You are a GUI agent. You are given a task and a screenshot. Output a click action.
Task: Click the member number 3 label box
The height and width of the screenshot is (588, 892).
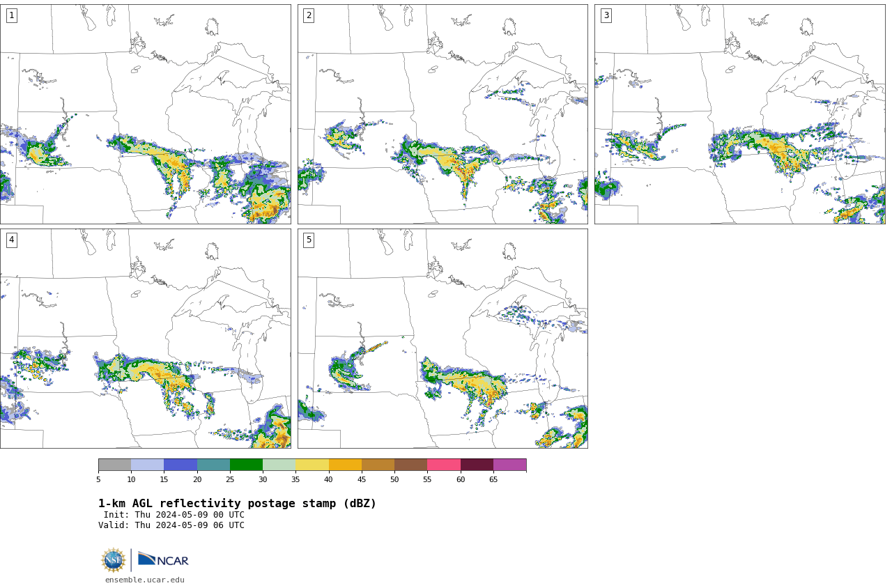(x=606, y=15)
